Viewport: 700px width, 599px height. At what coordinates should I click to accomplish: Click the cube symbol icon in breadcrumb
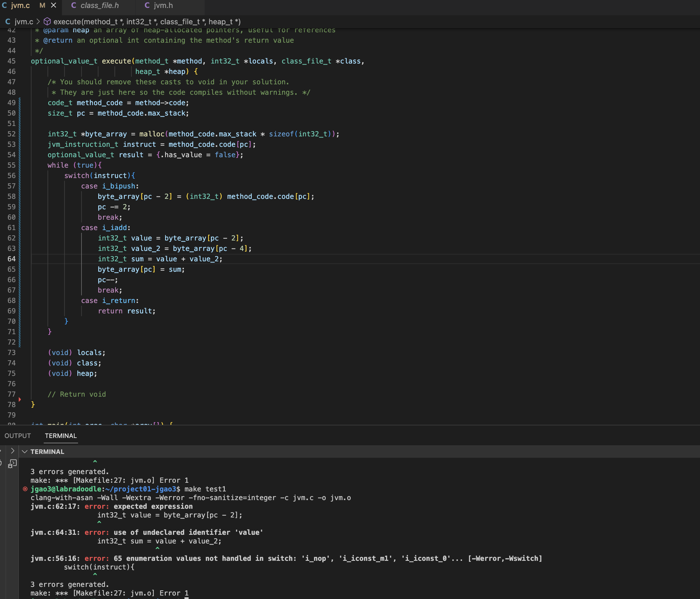47,22
